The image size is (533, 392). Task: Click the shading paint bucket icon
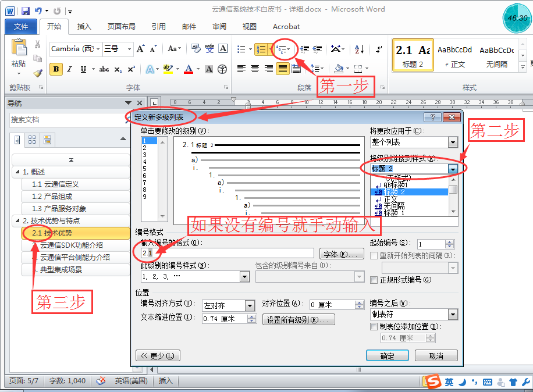pos(339,69)
